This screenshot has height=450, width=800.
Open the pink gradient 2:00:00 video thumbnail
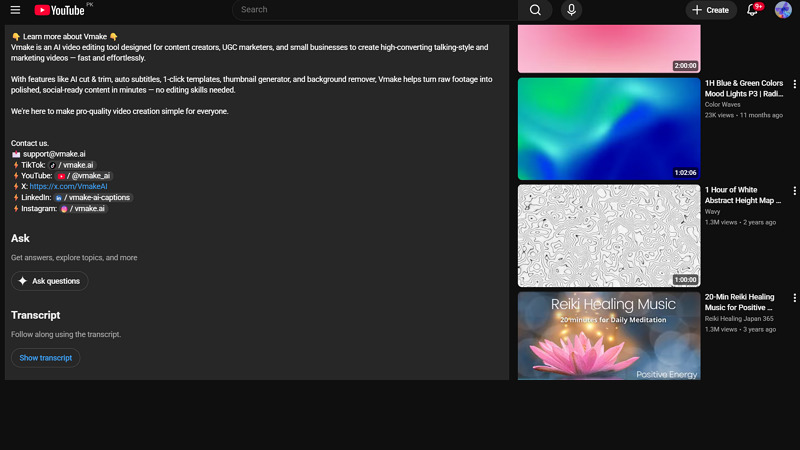609,49
